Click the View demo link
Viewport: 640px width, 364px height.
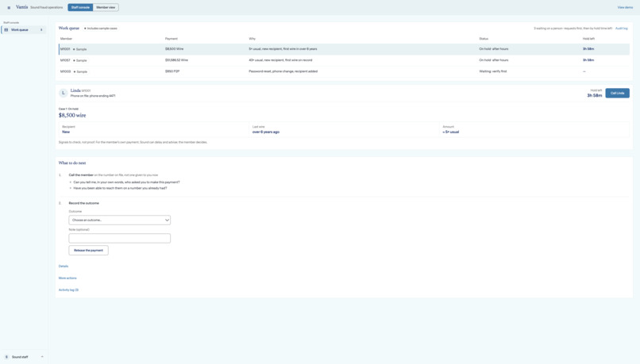click(x=625, y=7)
